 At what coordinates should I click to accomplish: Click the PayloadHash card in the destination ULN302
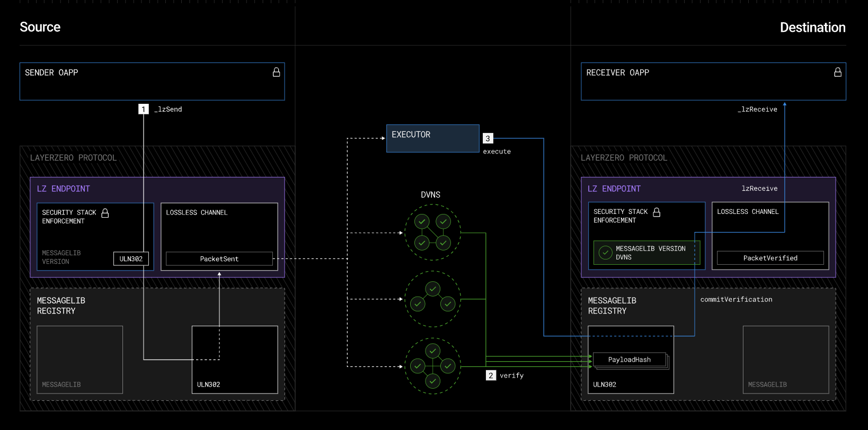click(630, 360)
